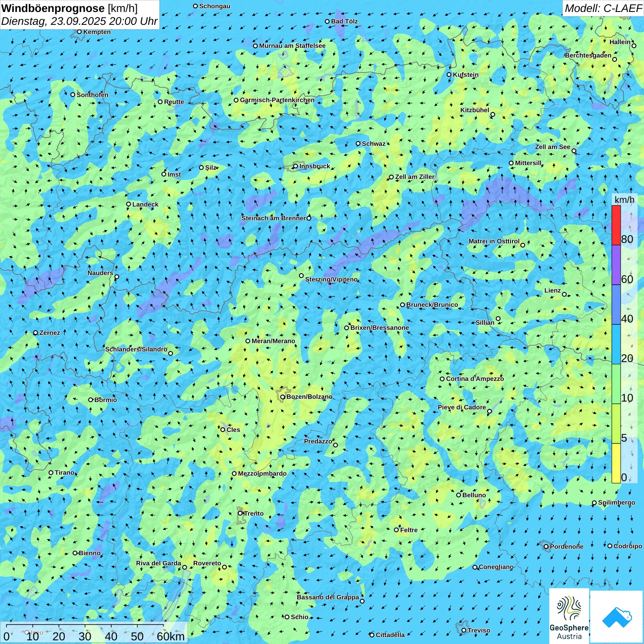Image resolution: width=644 pixels, height=644 pixels.
Task: Click the Schwaz location marker
Action: coord(358,144)
